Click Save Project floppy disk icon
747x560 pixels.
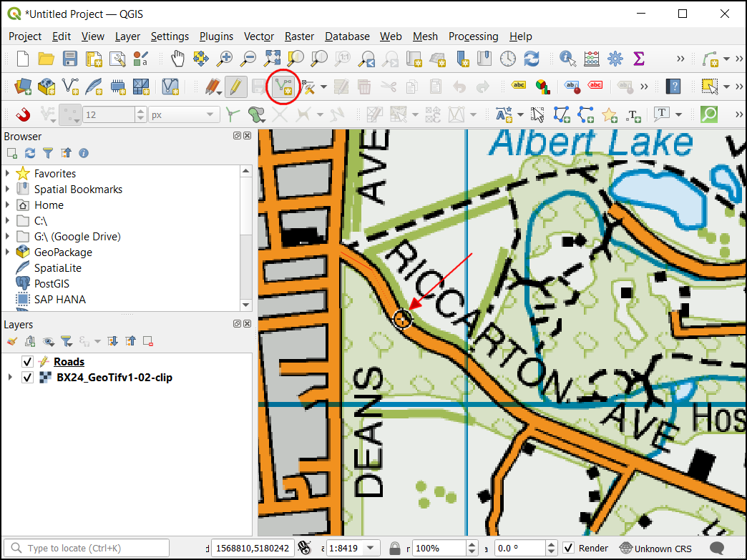70,59
